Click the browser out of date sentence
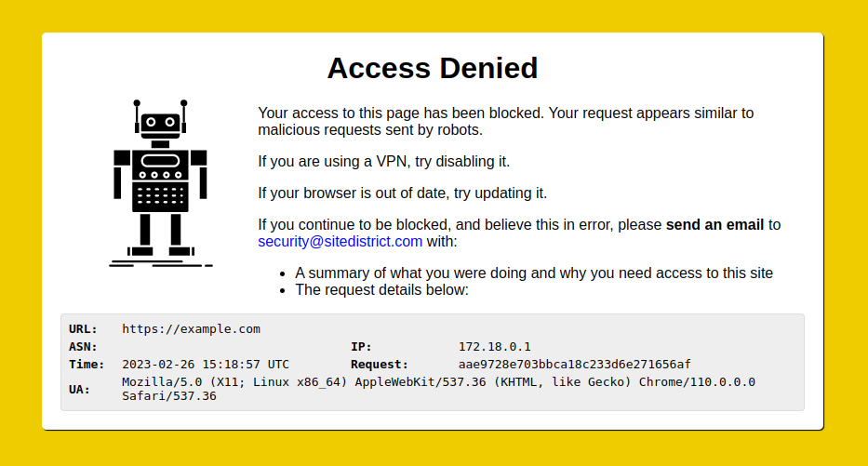 pyautogui.click(x=402, y=193)
